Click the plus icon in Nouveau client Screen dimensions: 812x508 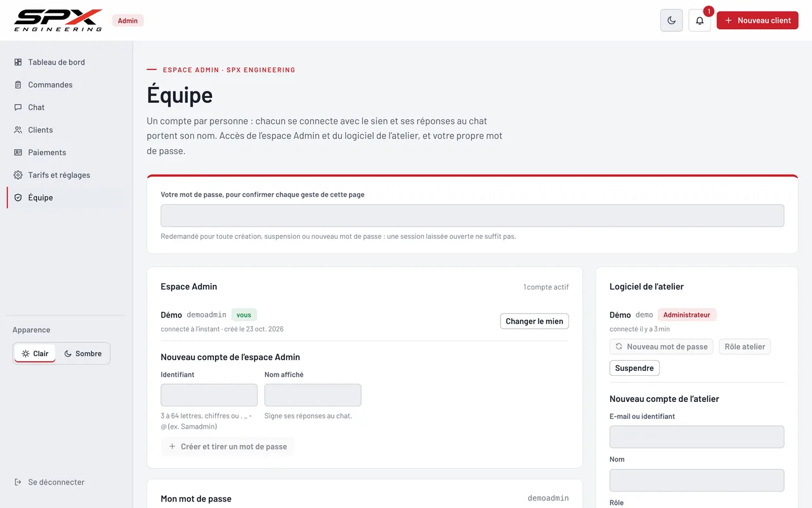point(728,20)
